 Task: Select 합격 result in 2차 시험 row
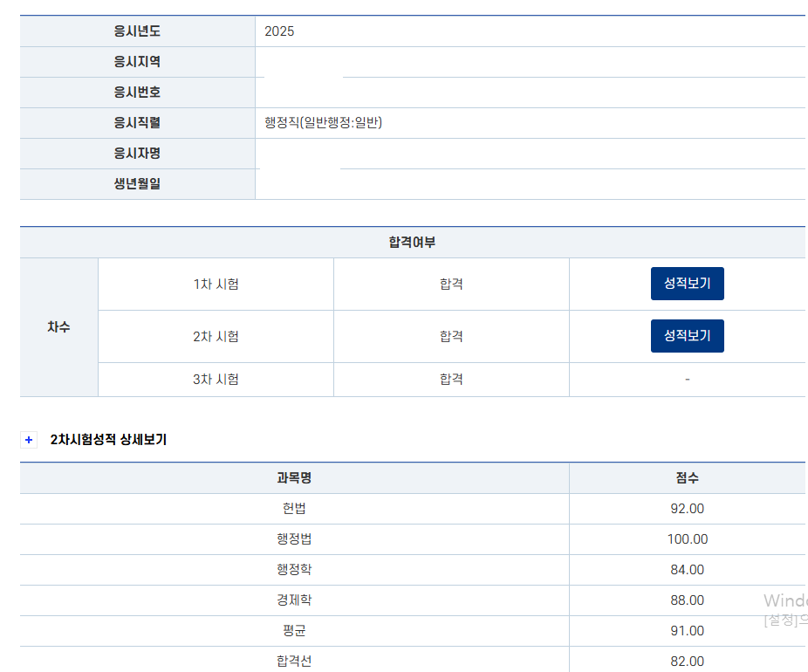[x=451, y=337]
